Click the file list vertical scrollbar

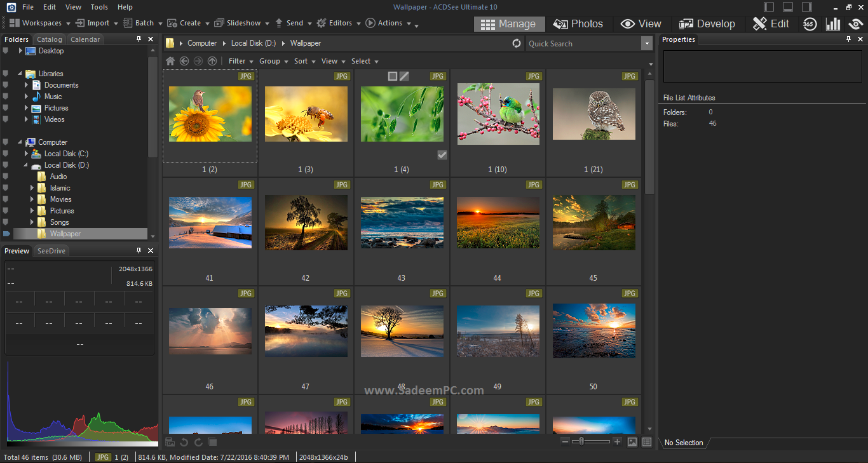[x=649, y=137]
